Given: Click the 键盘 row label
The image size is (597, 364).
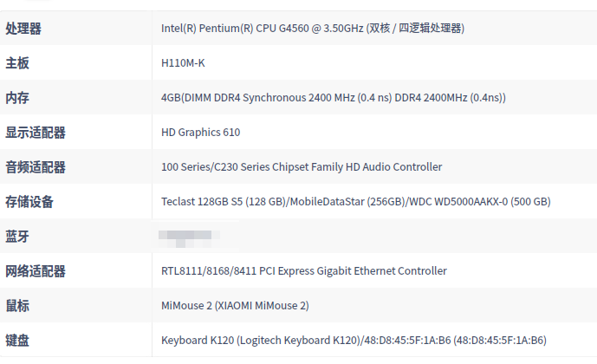Looking at the screenshot, I should click(17, 341).
